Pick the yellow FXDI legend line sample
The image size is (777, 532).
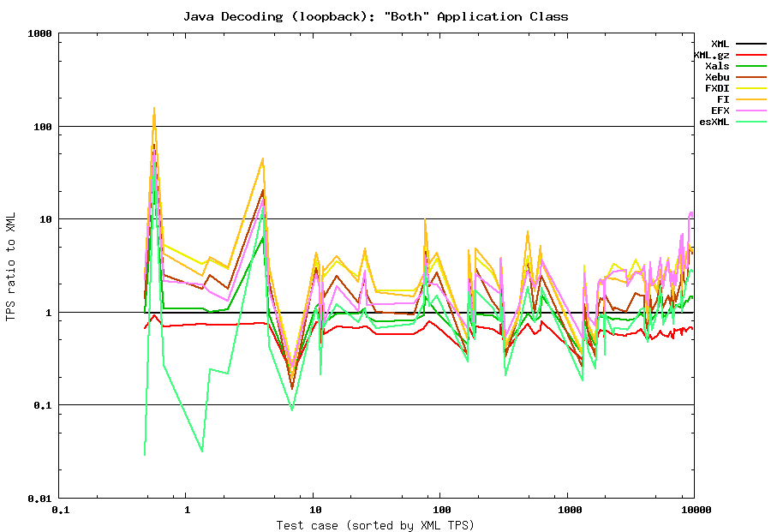point(751,88)
